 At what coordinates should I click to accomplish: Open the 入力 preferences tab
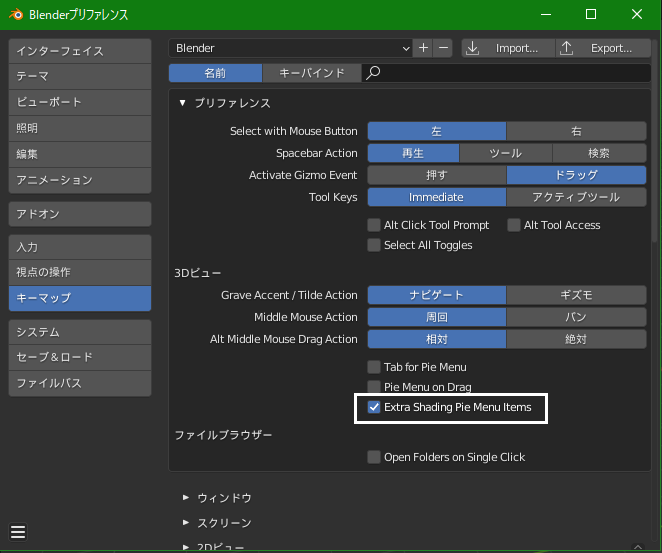coord(80,247)
